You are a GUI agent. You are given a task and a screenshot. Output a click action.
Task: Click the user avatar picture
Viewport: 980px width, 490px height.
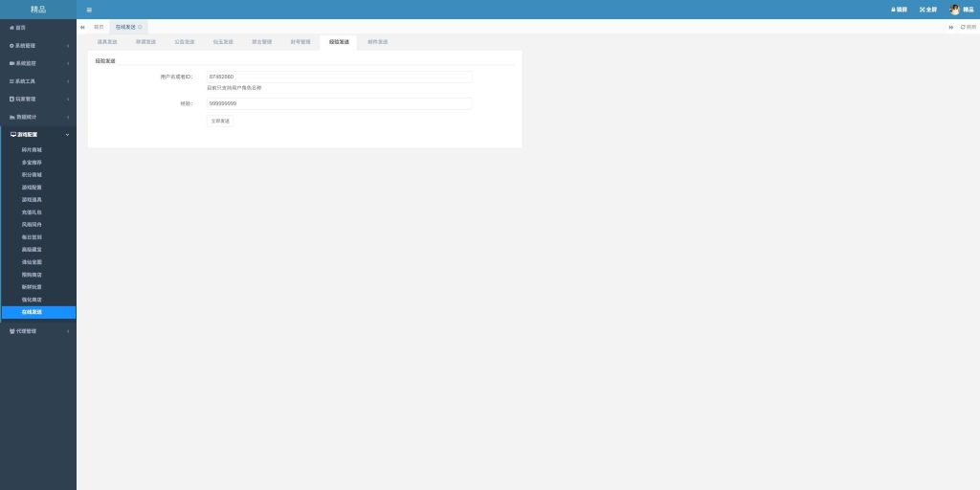pos(954,10)
